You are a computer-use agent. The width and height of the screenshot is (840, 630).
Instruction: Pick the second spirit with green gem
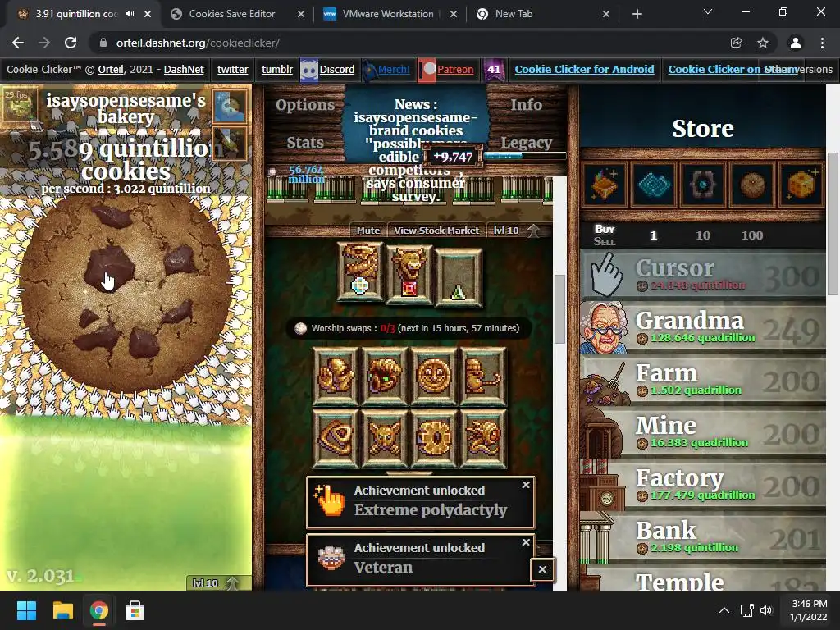tap(384, 376)
